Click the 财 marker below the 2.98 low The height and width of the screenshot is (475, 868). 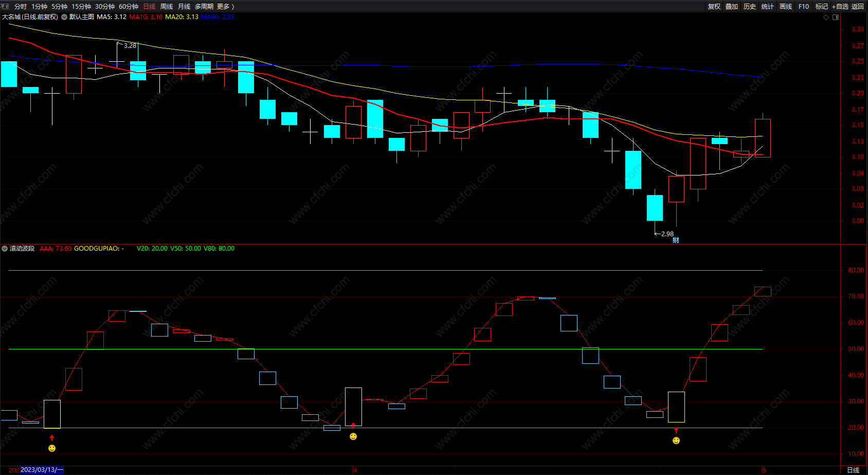click(x=676, y=240)
